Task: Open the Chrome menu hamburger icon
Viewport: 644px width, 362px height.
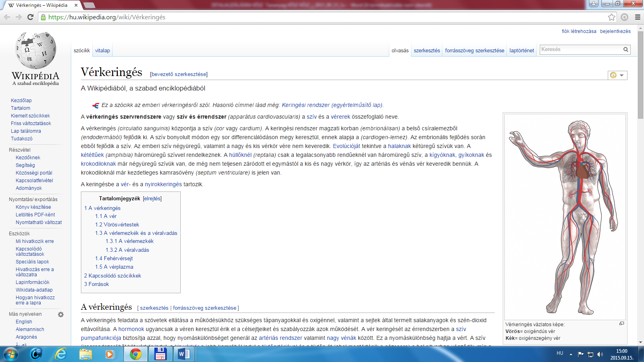Action: click(x=638, y=17)
